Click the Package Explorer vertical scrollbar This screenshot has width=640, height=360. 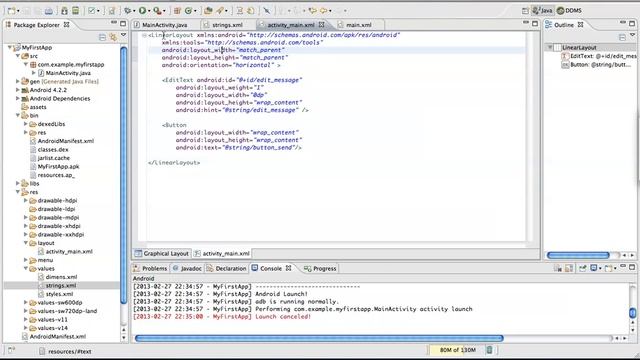(x=124, y=175)
